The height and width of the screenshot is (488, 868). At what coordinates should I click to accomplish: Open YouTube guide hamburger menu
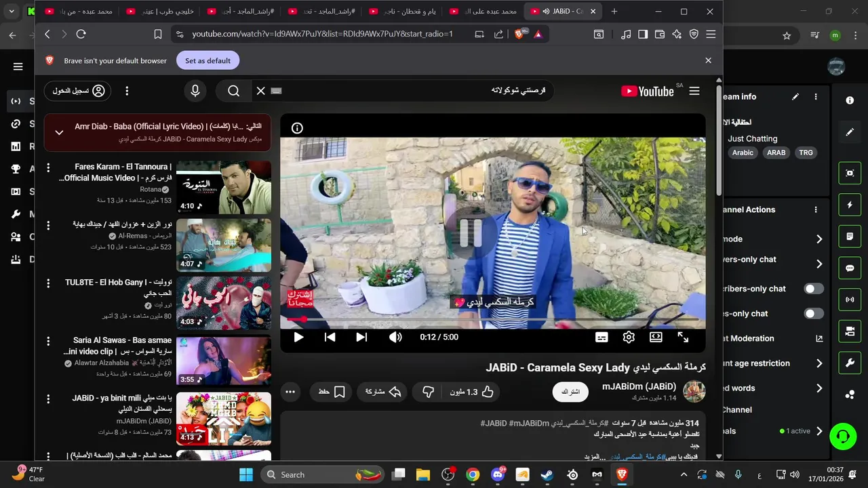click(x=694, y=91)
